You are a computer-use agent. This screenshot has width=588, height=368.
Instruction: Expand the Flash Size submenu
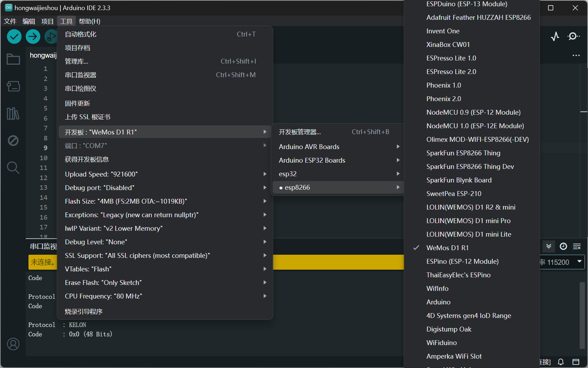[165, 201]
